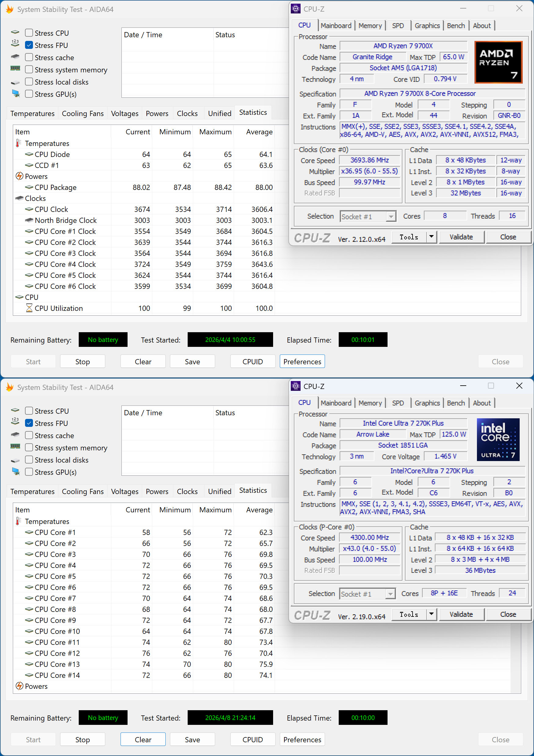
Task: Click the Stress system memory RAM icon
Action: tap(15, 69)
